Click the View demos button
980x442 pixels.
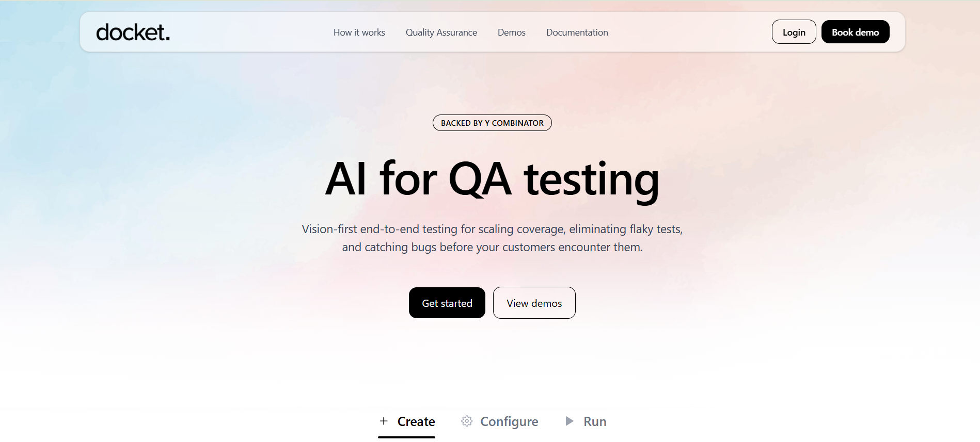(x=534, y=303)
